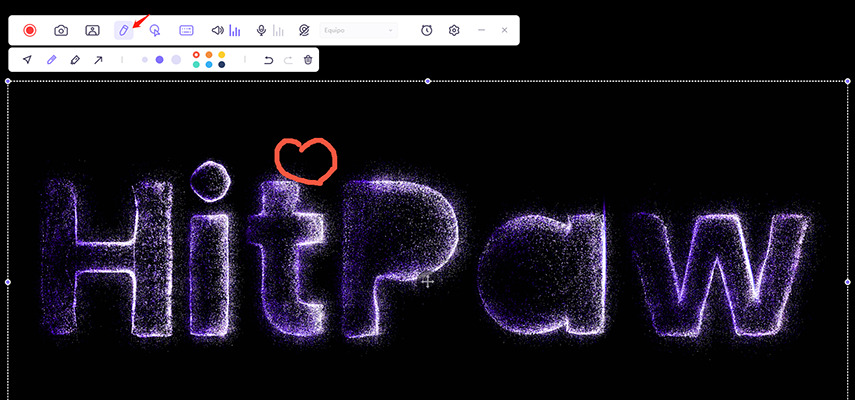Pick the teal green color swatch
855x400 pixels.
click(196, 65)
